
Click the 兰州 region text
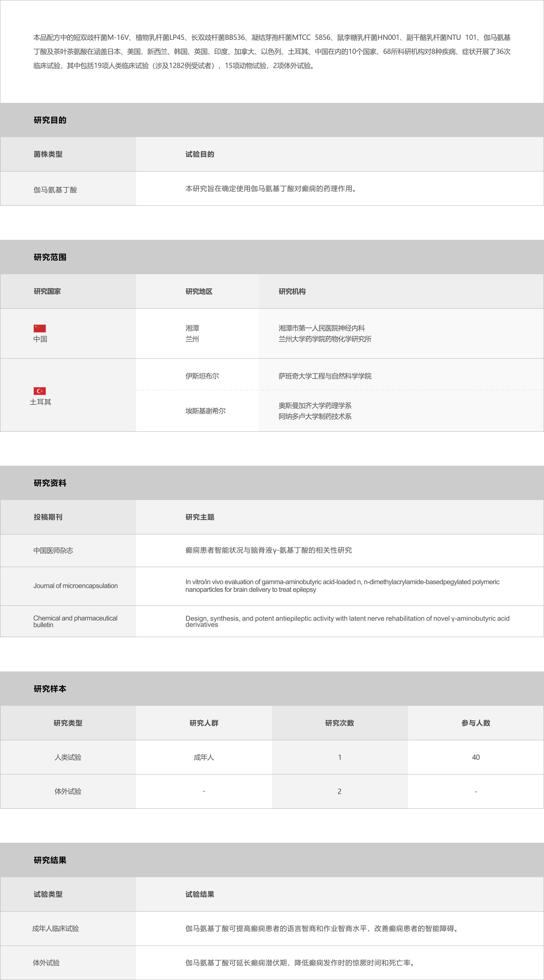coord(192,339)
